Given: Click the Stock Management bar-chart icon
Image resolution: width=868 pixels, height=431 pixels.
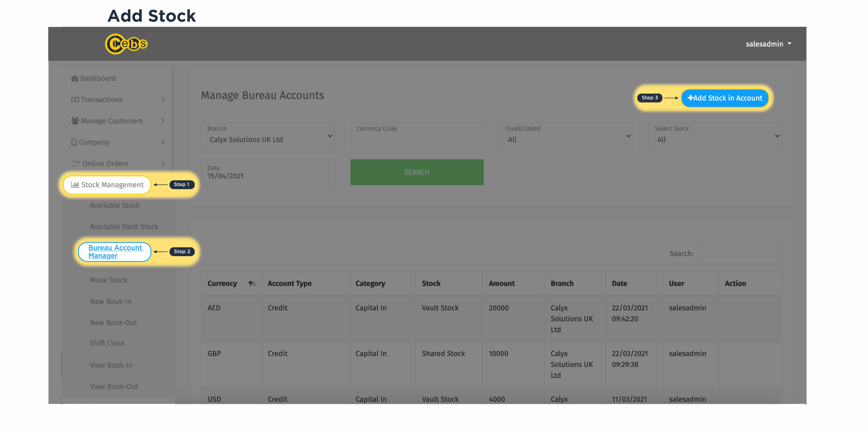Looking at the screenshot, I should pyautogui.click(x=75, y=185).
